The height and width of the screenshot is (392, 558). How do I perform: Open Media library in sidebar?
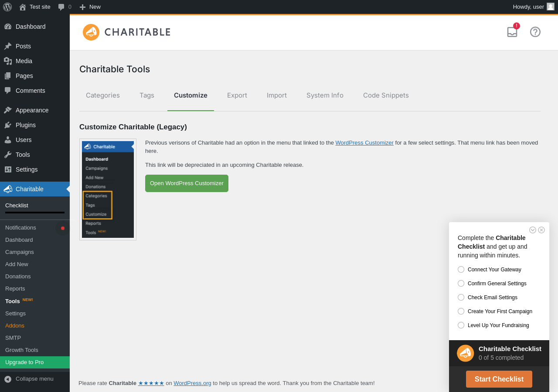35,61
